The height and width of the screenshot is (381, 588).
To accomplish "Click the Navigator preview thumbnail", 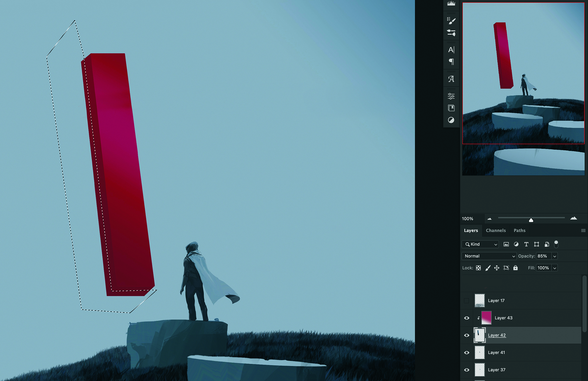I will click(x=523, y=89).
